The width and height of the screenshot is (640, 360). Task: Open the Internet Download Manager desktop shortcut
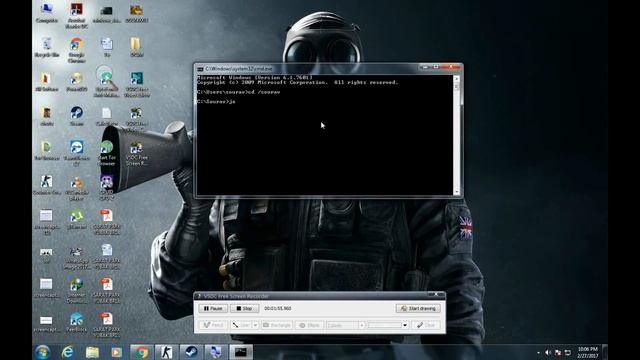tap(76, 291)
